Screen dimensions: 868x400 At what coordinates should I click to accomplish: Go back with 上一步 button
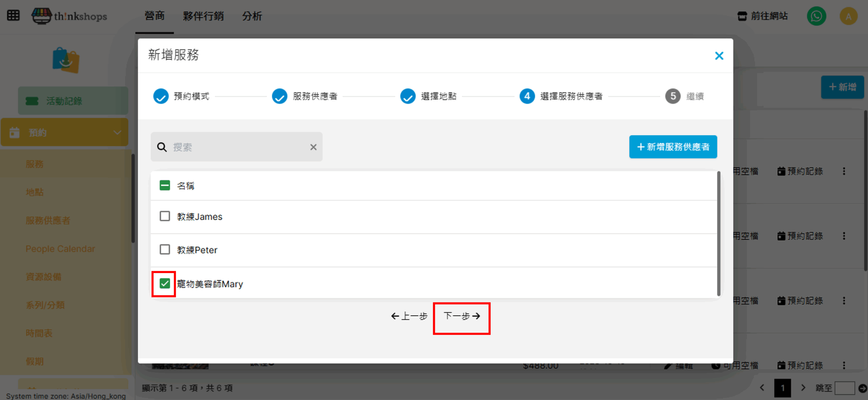tap(409, 316)
